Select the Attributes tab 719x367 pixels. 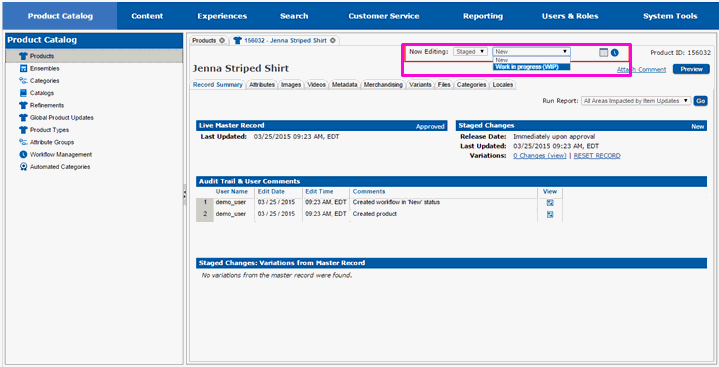[x=262, y=85]
